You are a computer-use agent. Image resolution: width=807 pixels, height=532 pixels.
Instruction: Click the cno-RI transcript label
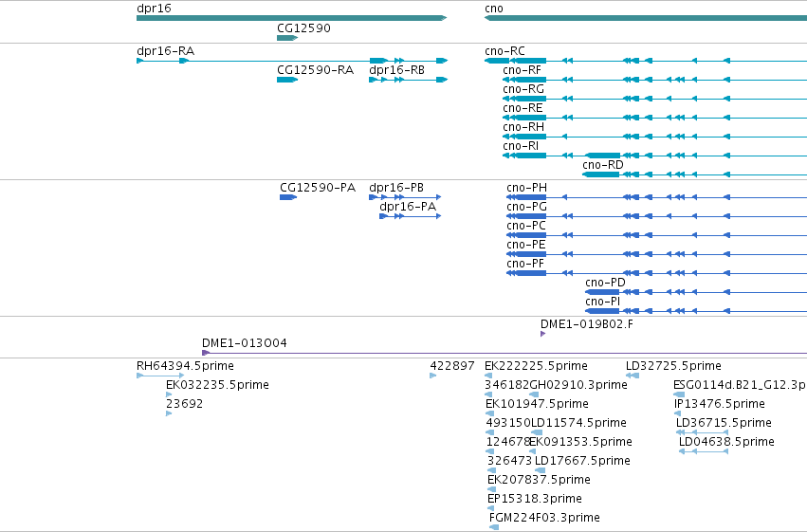point(521,146)
